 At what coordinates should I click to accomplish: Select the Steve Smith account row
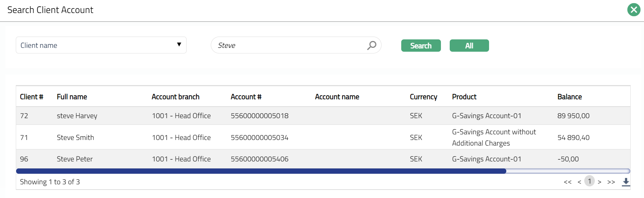coord(76,138)
